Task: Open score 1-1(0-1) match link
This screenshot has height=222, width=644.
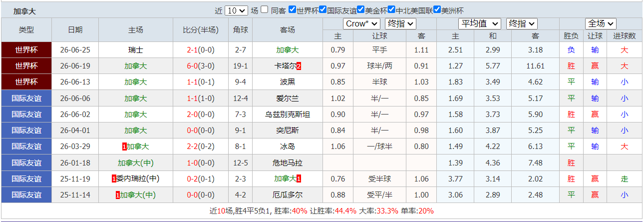Action: (201, 82)
